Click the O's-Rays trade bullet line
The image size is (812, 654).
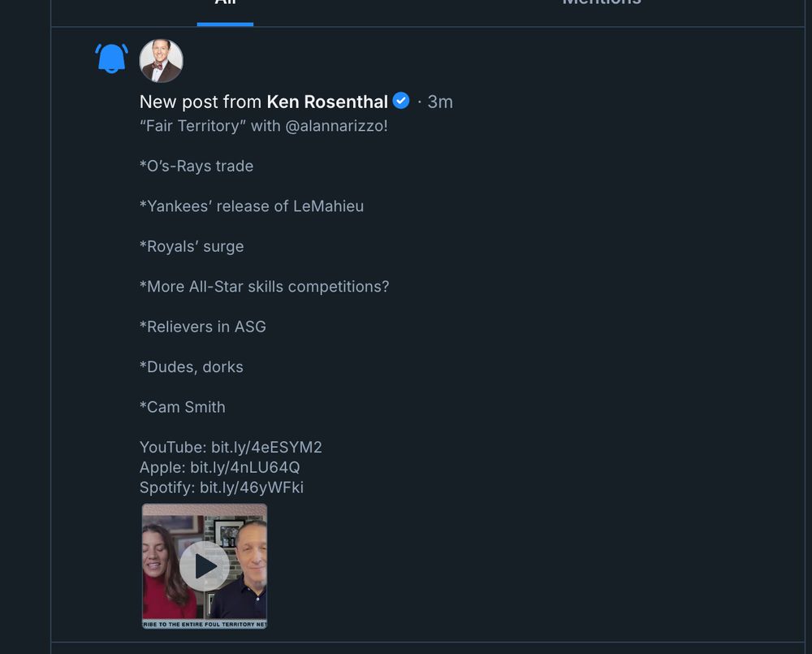(197, 166)
